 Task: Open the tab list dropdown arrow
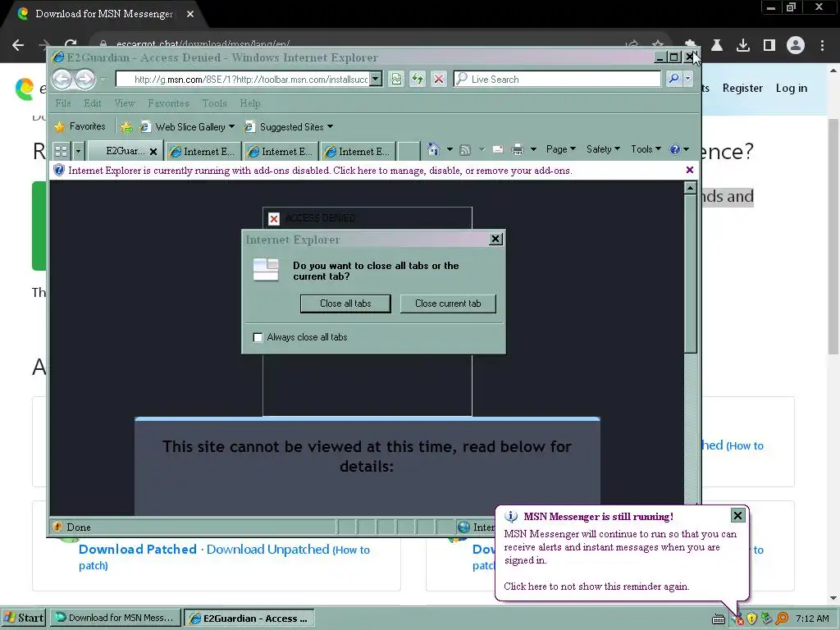(78, 151)
